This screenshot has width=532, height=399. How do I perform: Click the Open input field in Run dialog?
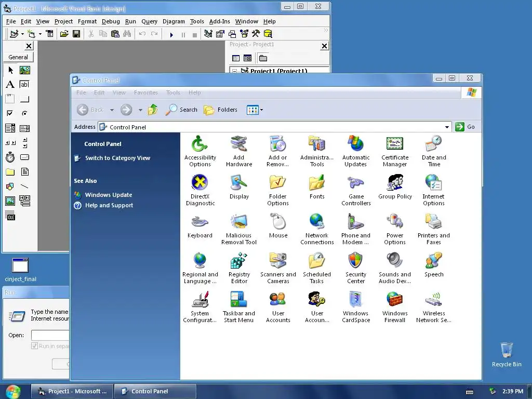click(50, 335)
